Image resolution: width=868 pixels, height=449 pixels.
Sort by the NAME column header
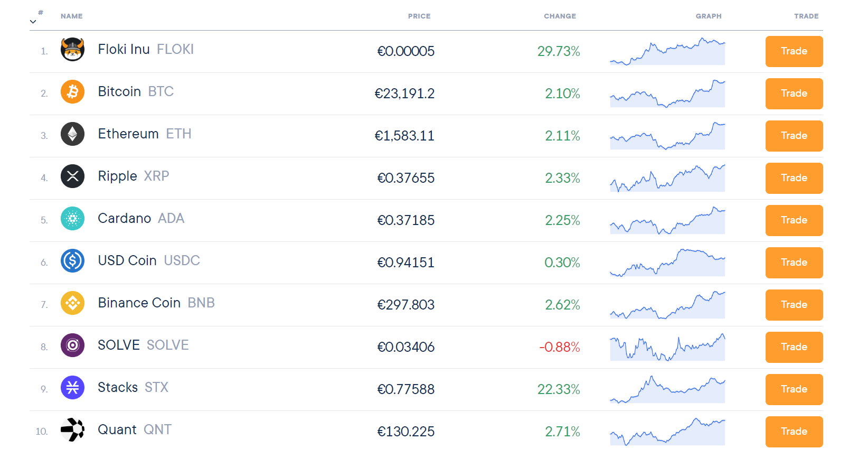click(72, 16)
